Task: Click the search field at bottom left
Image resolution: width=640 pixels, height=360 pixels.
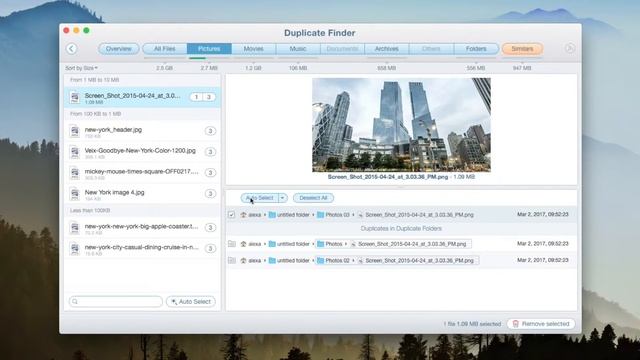Action: click(x=116, y=302)
